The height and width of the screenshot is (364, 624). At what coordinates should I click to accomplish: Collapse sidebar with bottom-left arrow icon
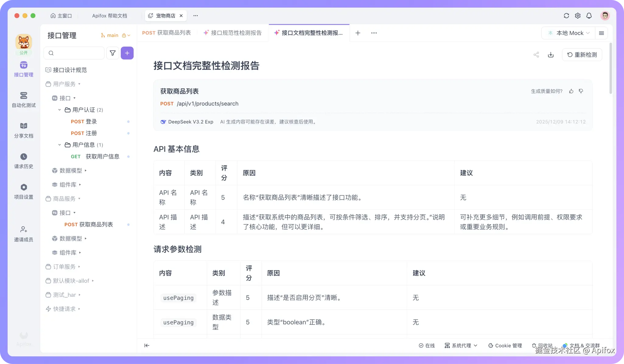click(x=147, y=345)
